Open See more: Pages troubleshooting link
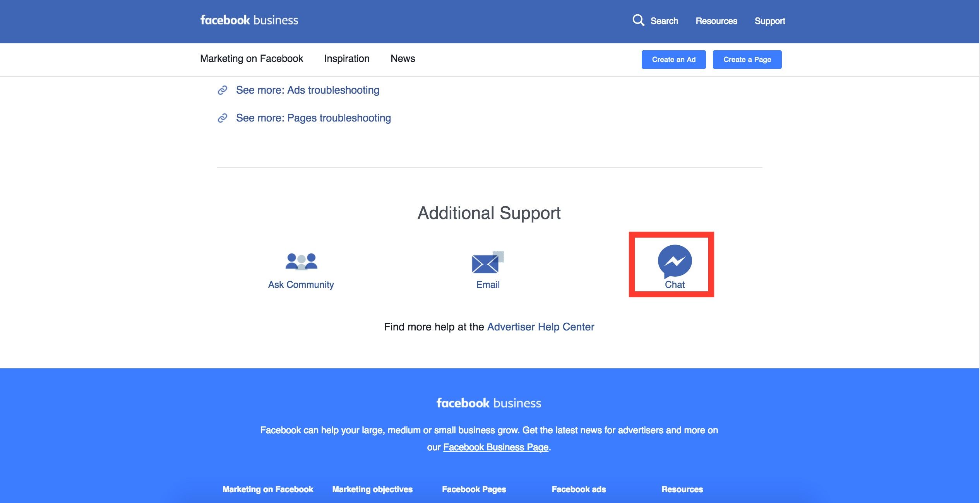Viewport: 980px width, 503px height. coord(313,118)
